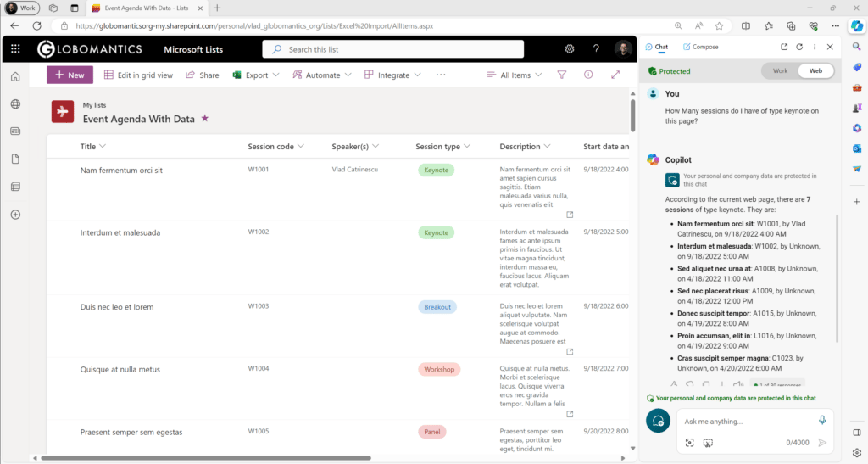
Task: Open the files icon in the left rail
Action: click(15, 159)
